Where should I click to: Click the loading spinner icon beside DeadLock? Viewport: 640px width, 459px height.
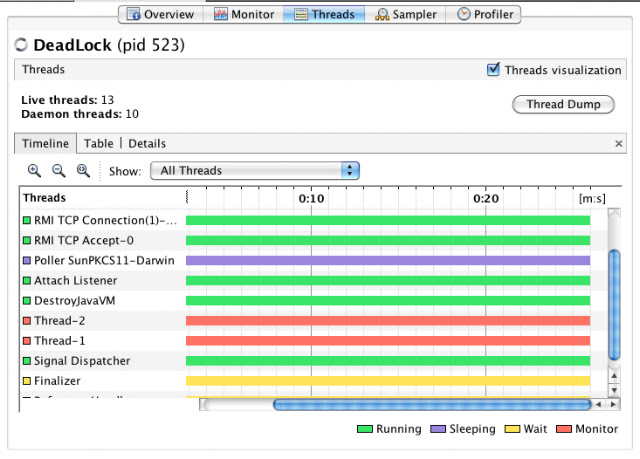(x=21, y=45)
